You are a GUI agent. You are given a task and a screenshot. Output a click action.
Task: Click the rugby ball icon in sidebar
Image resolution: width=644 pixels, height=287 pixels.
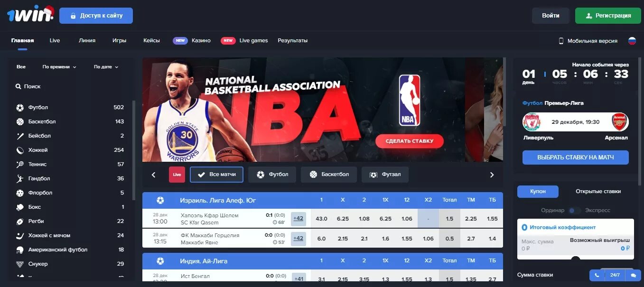[20, 222]
